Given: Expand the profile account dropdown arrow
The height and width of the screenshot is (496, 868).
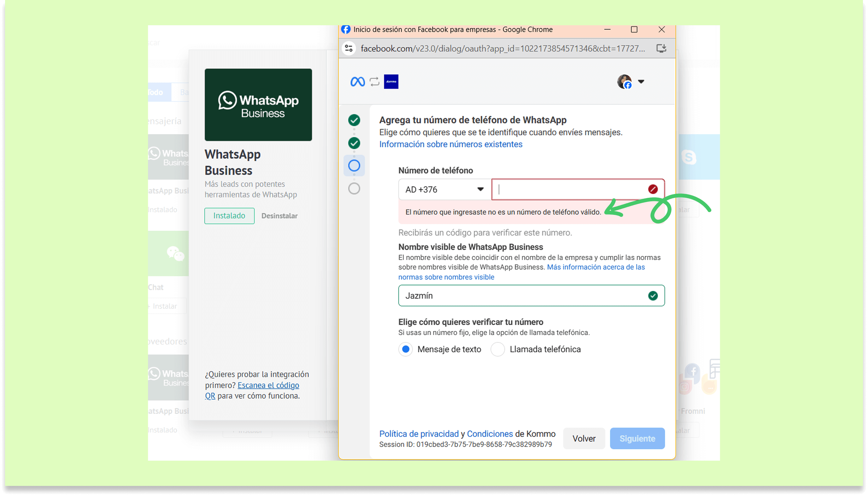Looking at the screenshot, I should pyautogui.click(x=641, y=82).
